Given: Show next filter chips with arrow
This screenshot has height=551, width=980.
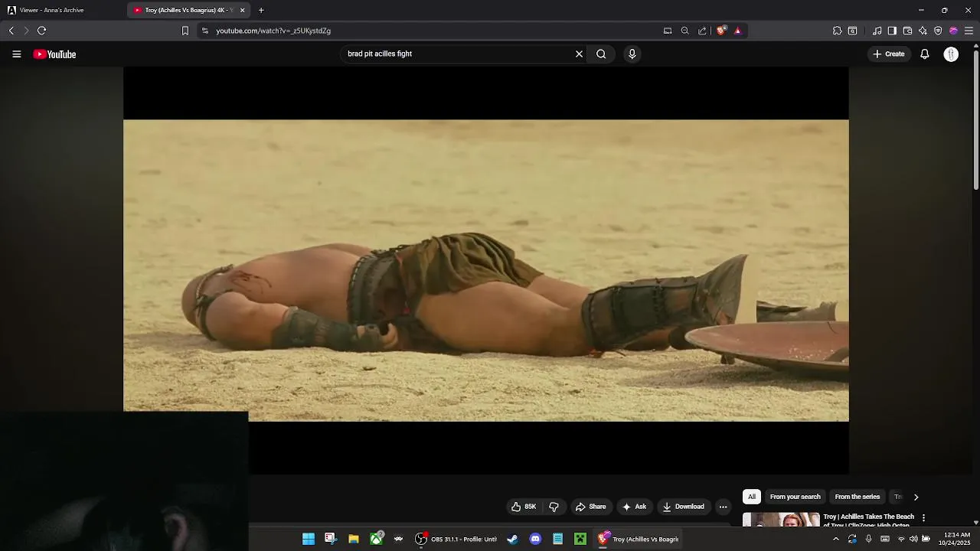Looking at the screenshot, I should [916, 497].
